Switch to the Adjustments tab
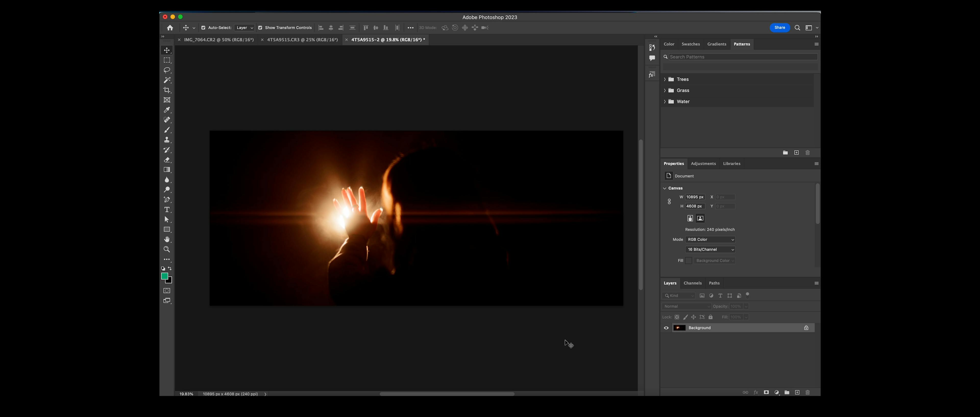 coord(703,164)
